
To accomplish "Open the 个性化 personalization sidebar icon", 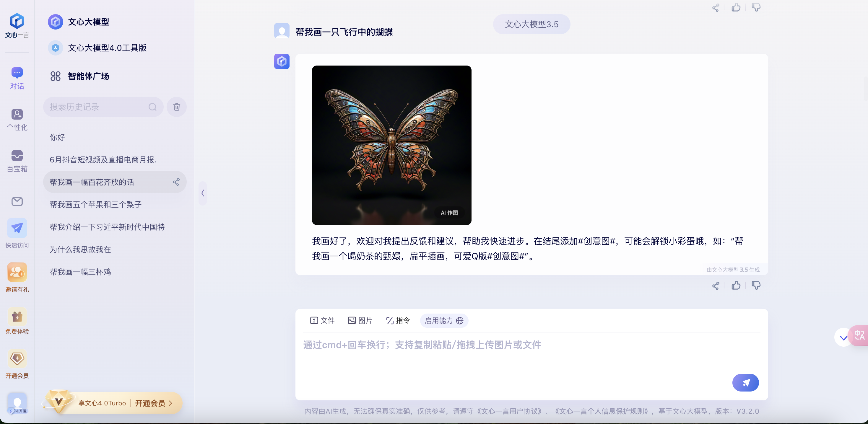I will 17,119.
